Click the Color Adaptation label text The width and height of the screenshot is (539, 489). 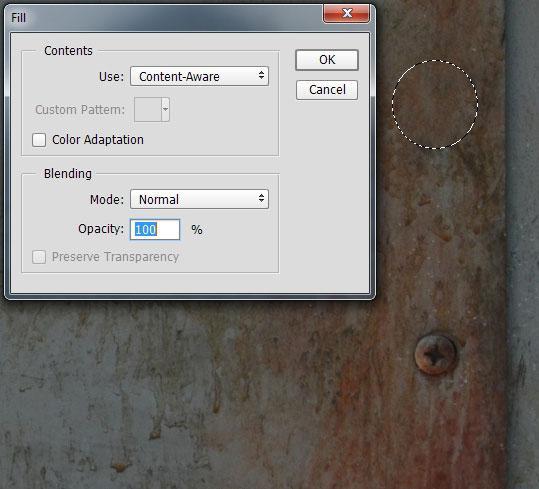98,140
